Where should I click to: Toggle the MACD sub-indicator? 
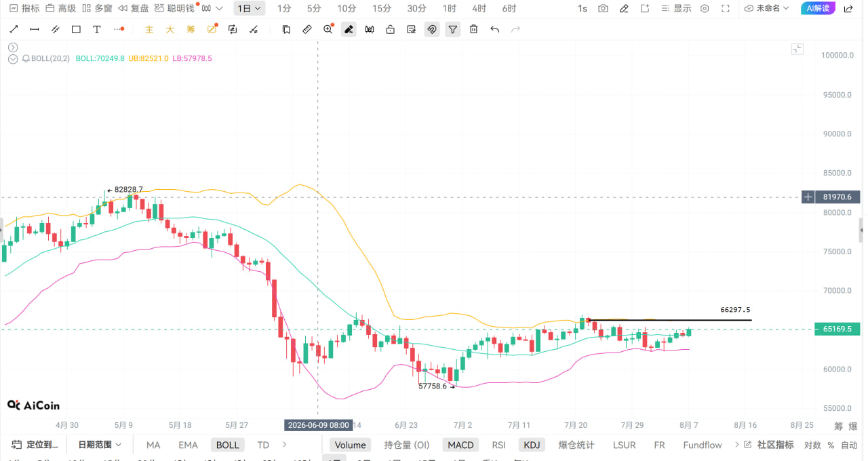460,445
